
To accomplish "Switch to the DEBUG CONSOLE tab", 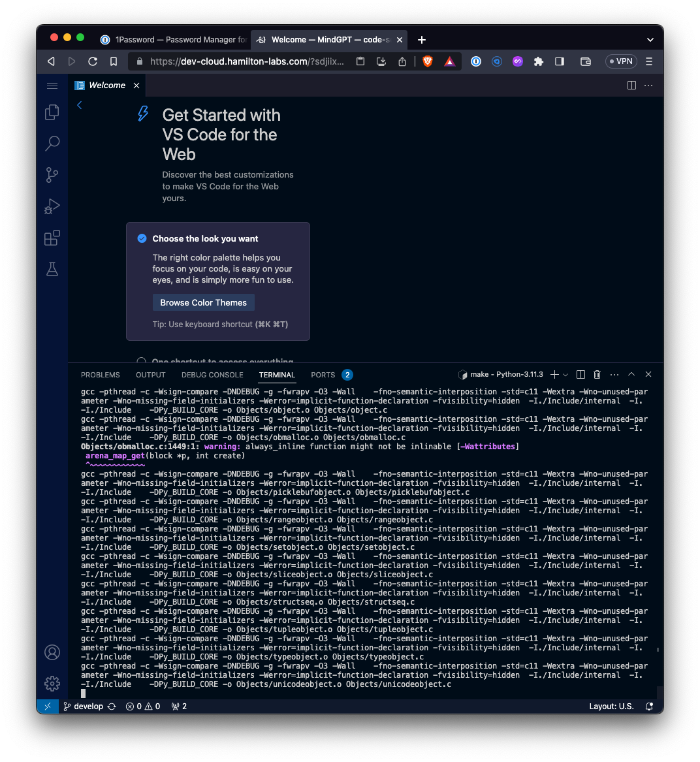I will click(x=212, y=375).
